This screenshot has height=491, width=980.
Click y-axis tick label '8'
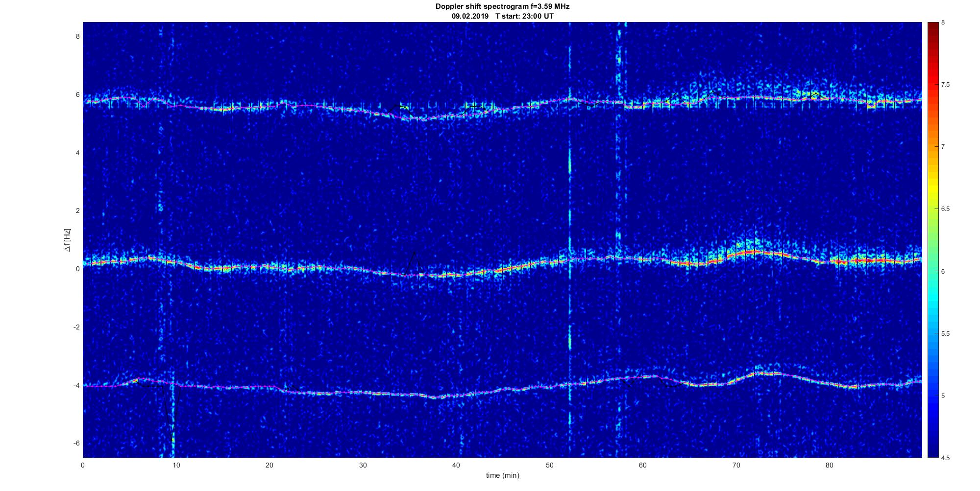tap(77, 36)
